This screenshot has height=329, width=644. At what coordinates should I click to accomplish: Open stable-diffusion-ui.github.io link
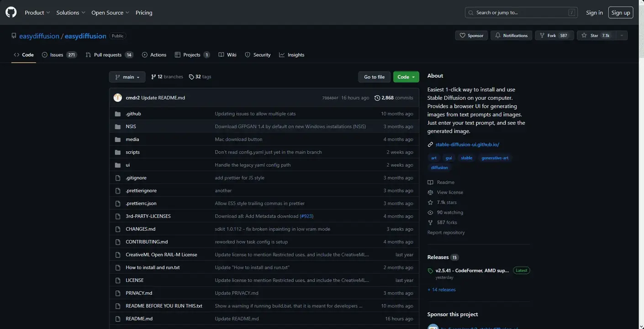[467, 144]
